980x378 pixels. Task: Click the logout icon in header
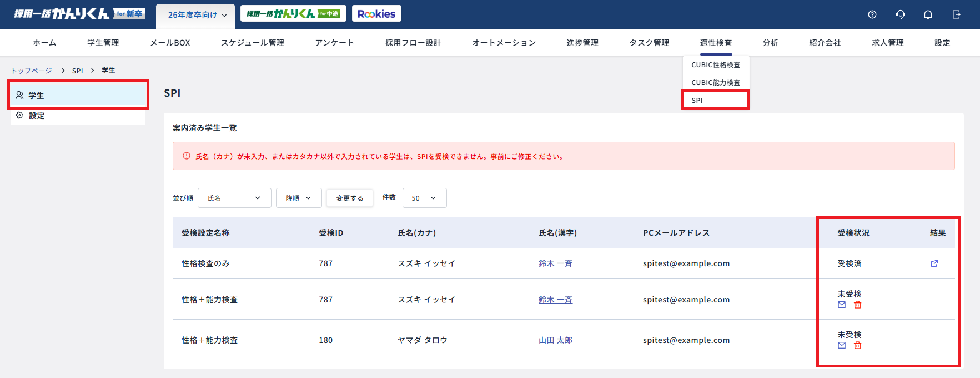click(956, 14)
